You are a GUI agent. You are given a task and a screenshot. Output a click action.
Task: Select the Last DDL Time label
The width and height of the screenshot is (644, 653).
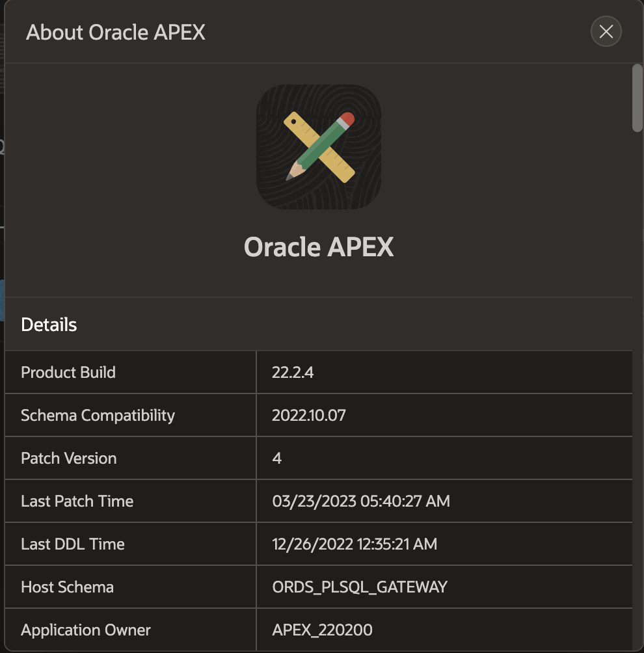(73, 544)
